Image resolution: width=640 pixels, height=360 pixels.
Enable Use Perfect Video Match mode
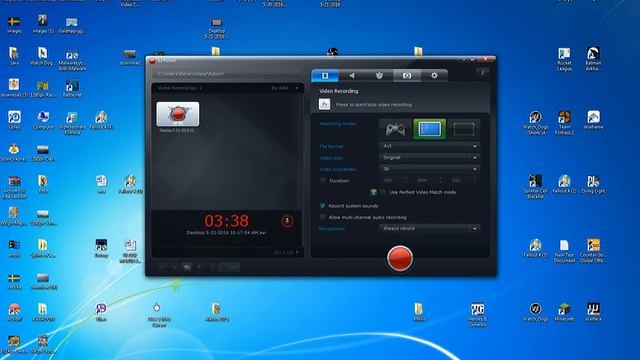click(x=383, y=192)
